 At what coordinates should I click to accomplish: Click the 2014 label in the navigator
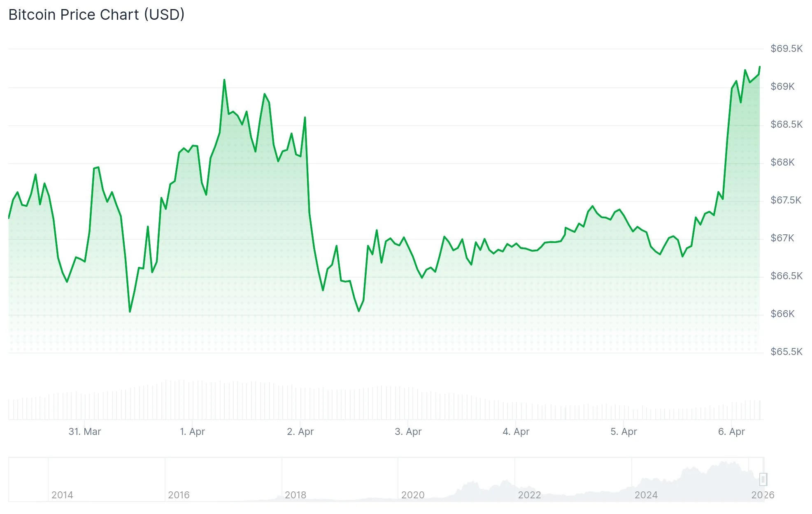[x=62, y=495]
